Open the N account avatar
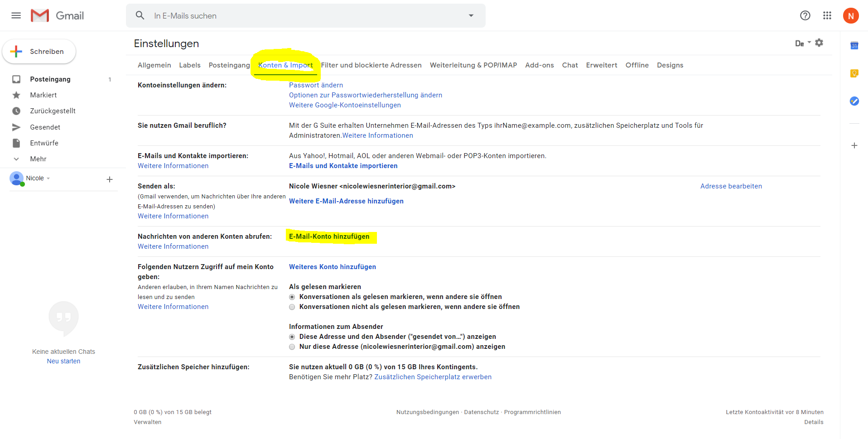The image size is (868, 439). (x=850, y=16)
